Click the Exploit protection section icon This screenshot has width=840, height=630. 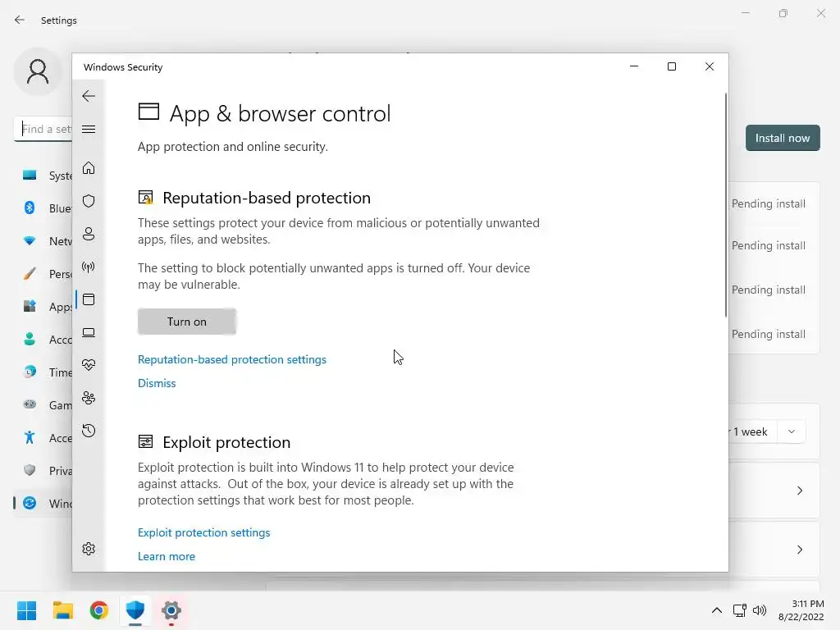click(145, 441)
